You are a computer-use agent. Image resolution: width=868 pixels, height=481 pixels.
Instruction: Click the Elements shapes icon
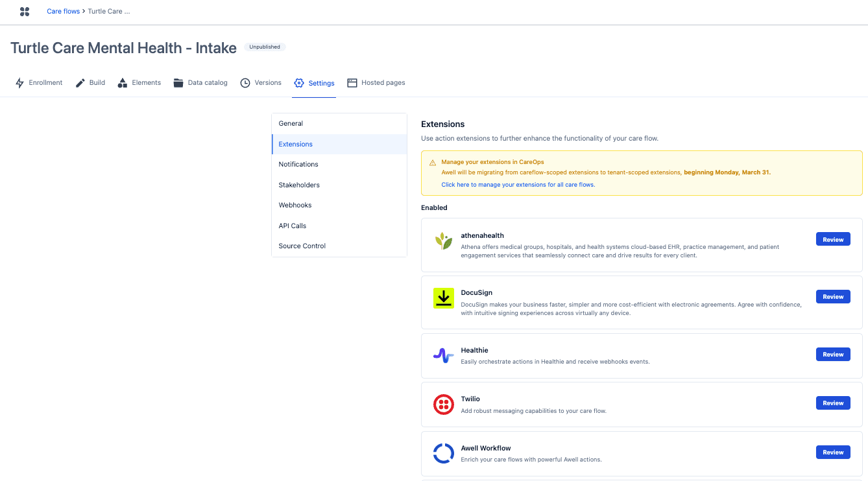pyautogui.click(x=123, y=83)
